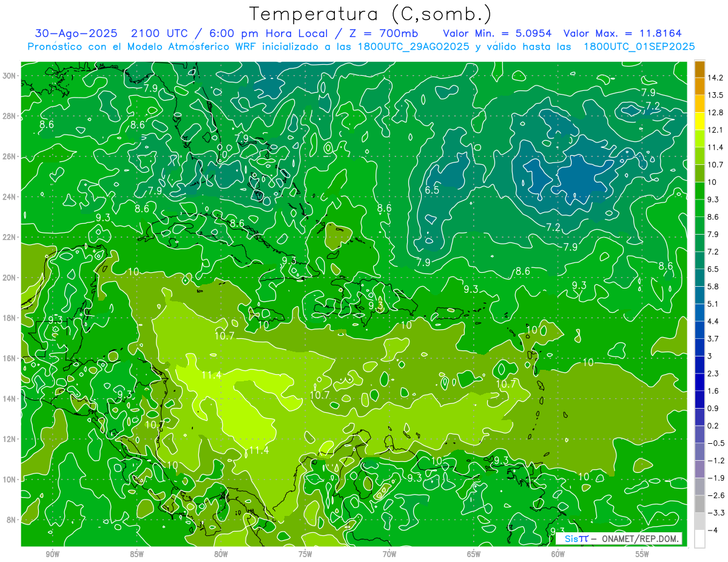728x562 pixels.
Task: Click the 3.7 color bar legend value
Action: click(x=713, y=338)
